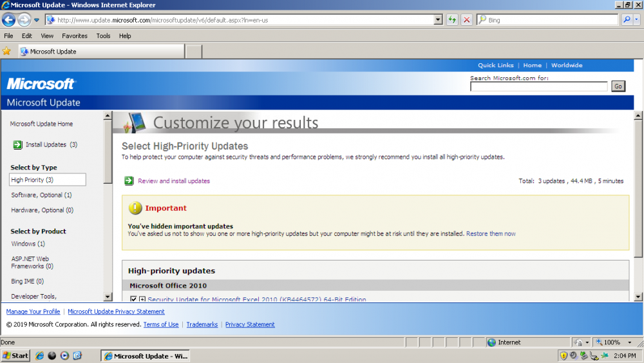The image size is (644, 363).
Task: Open the search provider dropdown arrow
Action: click(637, 20)
